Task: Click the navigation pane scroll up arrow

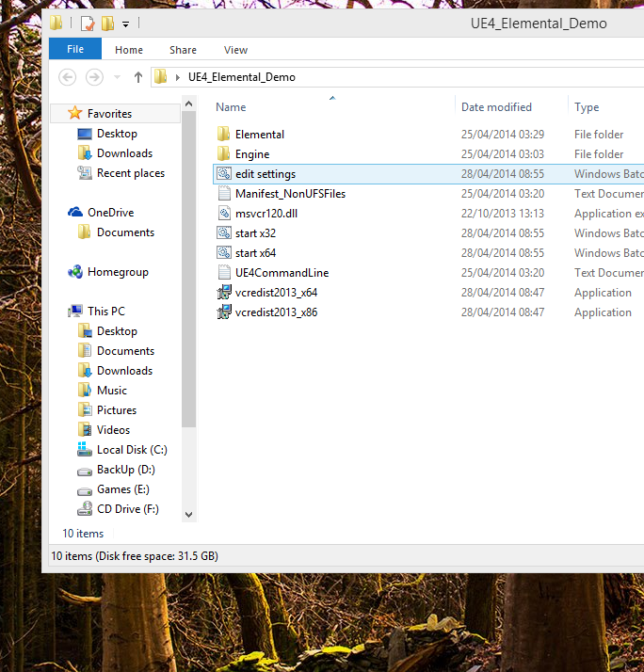Action: pyautogui.click(x=188, y=104)
